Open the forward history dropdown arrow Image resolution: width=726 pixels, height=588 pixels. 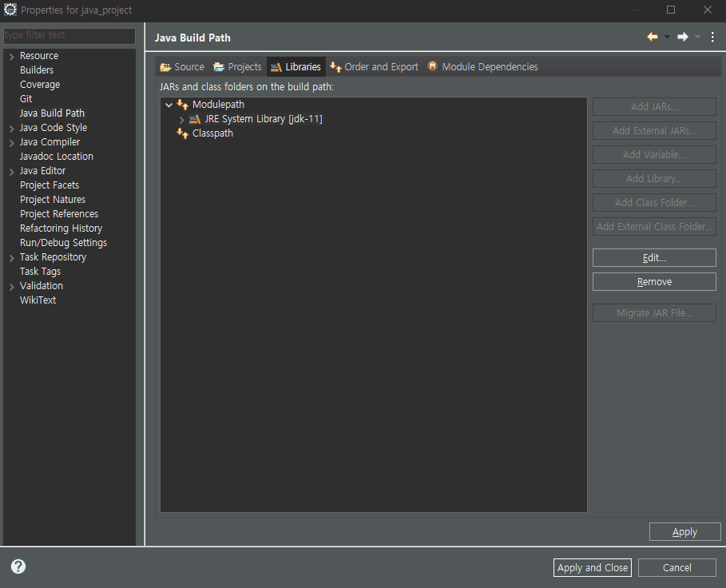[698, 37]
